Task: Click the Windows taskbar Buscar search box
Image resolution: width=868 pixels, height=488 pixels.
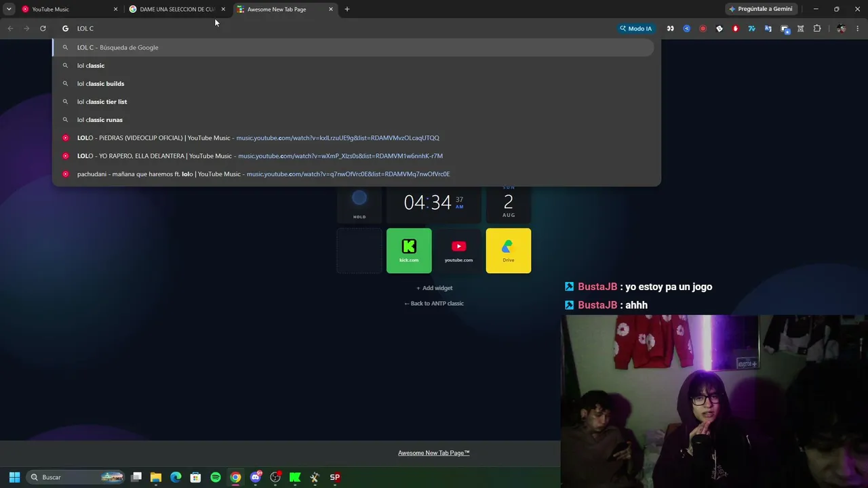Action: coord(76,477)
